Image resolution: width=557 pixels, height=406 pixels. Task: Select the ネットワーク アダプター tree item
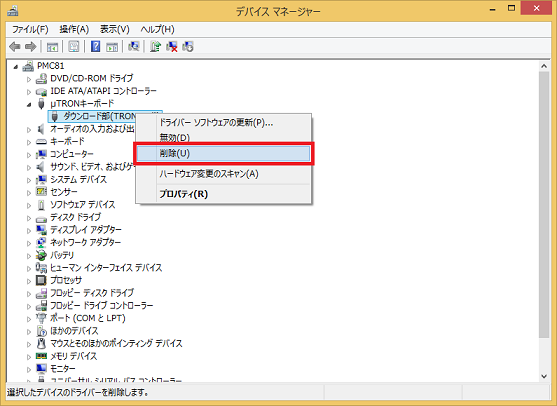[x=85, y=243]
